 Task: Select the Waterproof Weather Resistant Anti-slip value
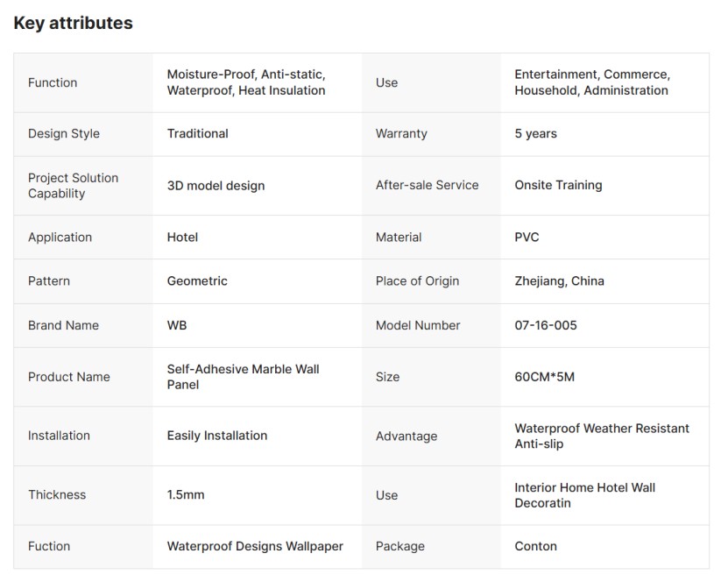[602, 436]
